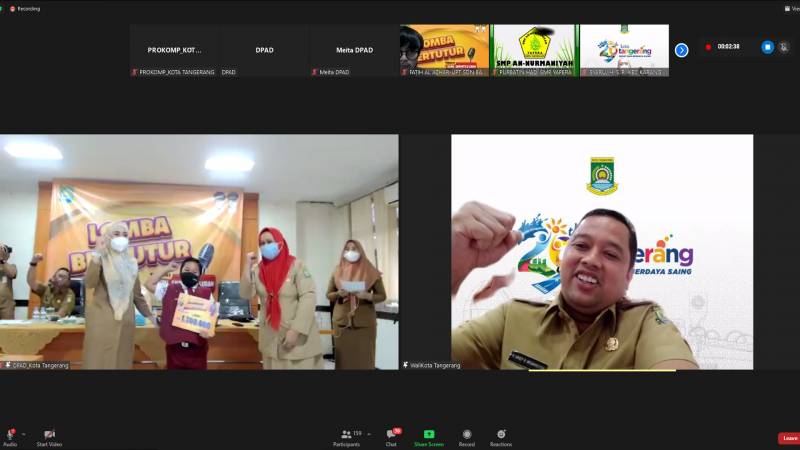The height and width of the screenshot is (450, 800).
Task: Click the red Leave button
Action: [x=789, y=438]
